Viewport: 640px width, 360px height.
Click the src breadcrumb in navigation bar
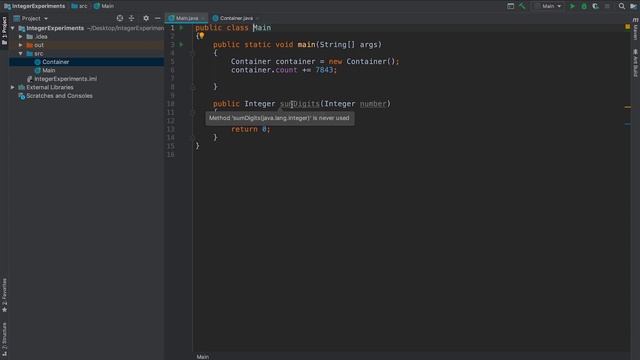pyautogui.click(x=79, y=6)
